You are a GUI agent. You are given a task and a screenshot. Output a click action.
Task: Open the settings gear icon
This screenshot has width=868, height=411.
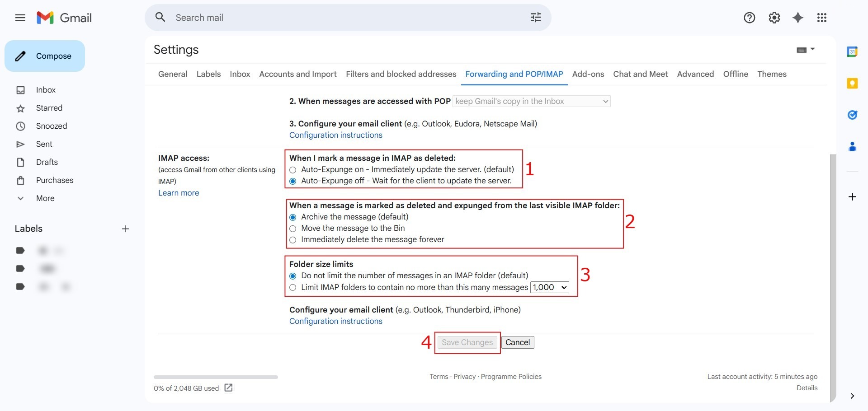[774, 18]
